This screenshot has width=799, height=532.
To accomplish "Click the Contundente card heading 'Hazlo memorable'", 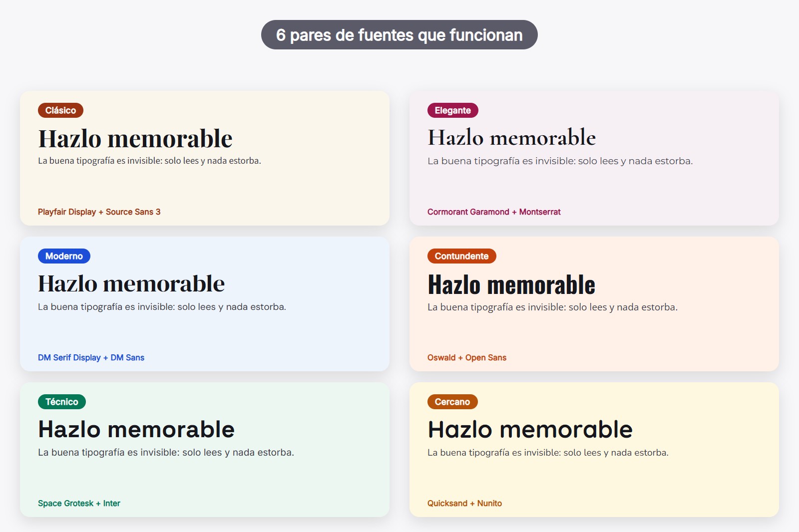I will [511, 284].
